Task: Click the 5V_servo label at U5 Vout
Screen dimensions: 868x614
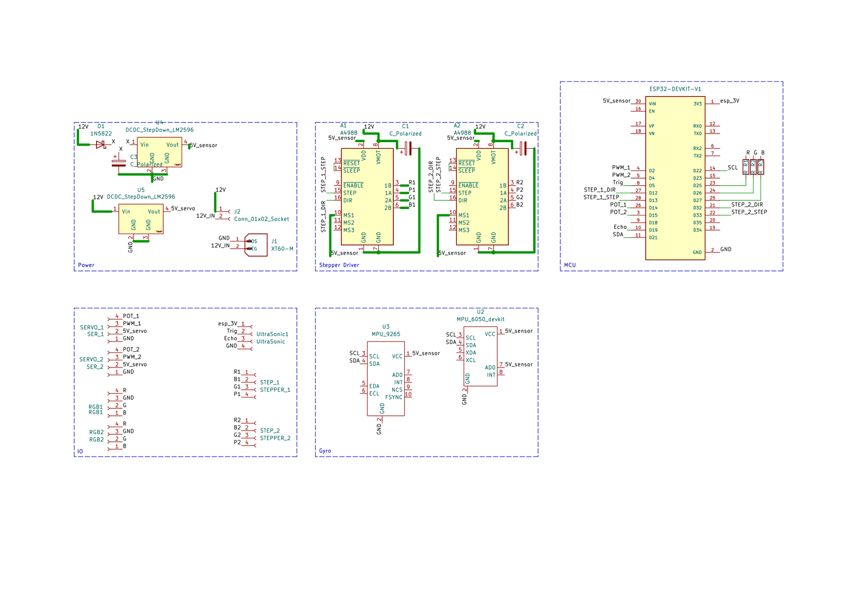Action: pos(183,208)
